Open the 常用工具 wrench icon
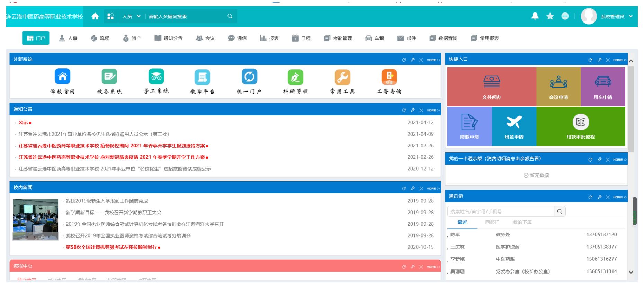 click(x=342, y=77)
